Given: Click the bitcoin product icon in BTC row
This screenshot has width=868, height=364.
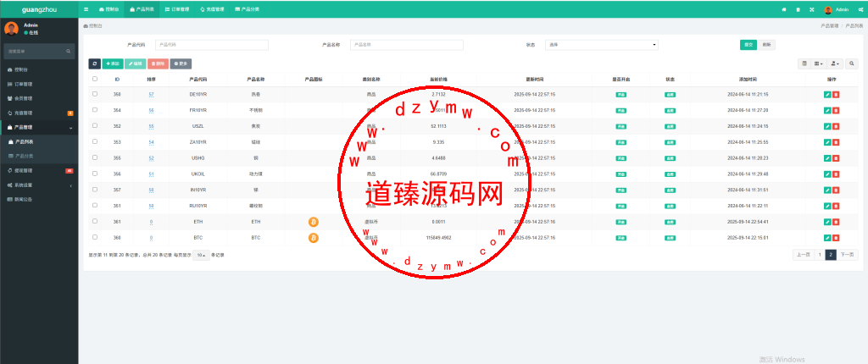Looking at the screenshot, I should click(314, 238).
